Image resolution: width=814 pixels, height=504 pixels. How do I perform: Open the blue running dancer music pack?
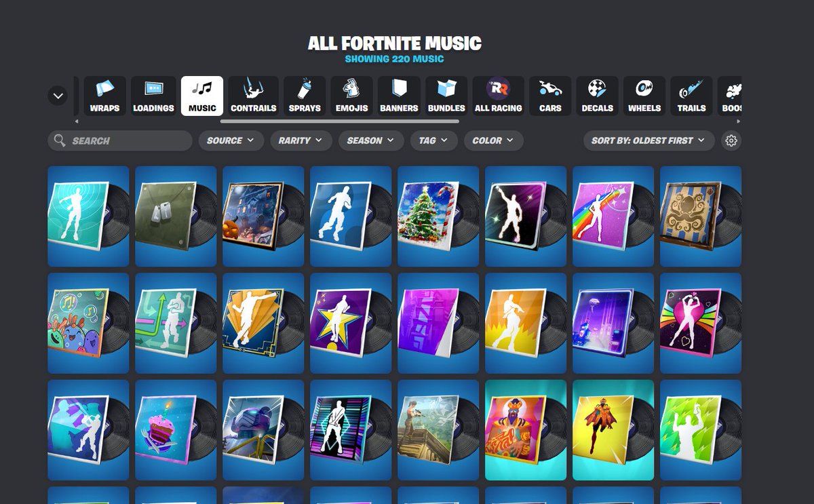pyautogui.click(x=351, y=216)
